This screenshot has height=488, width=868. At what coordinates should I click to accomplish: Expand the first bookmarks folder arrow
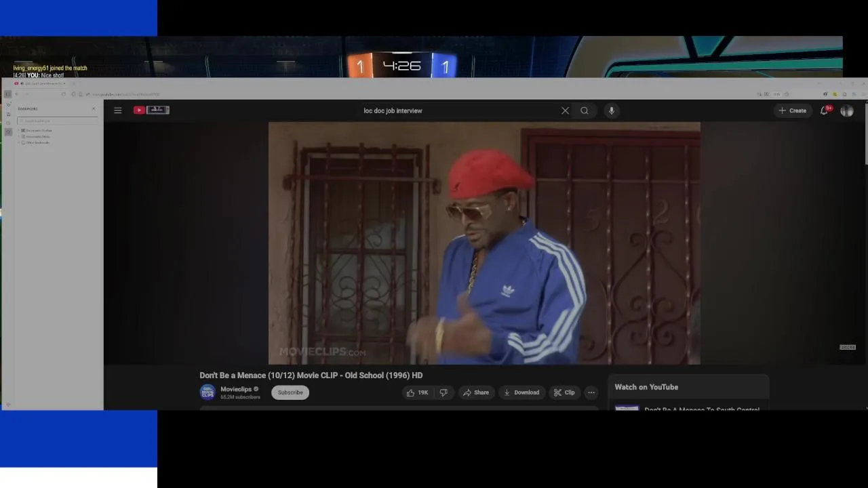pyautogui.click(x=18, y=130)
